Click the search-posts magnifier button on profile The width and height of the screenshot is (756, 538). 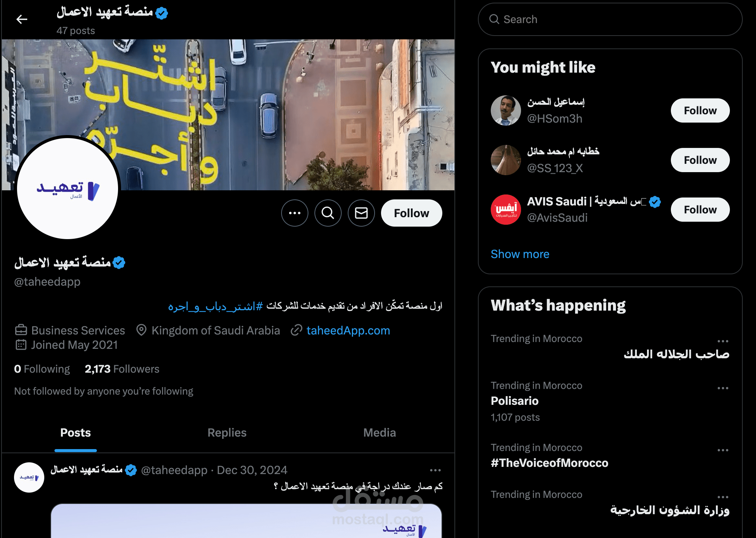point(328,213)
